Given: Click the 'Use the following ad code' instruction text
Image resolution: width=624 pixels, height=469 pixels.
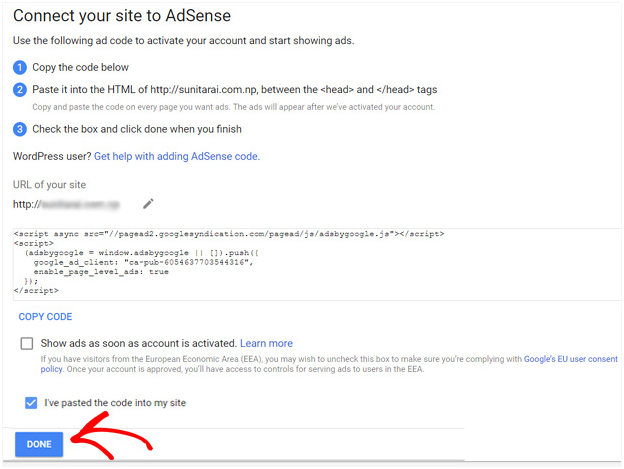Looking at the screenshot, I should click(x=183, y=41).
